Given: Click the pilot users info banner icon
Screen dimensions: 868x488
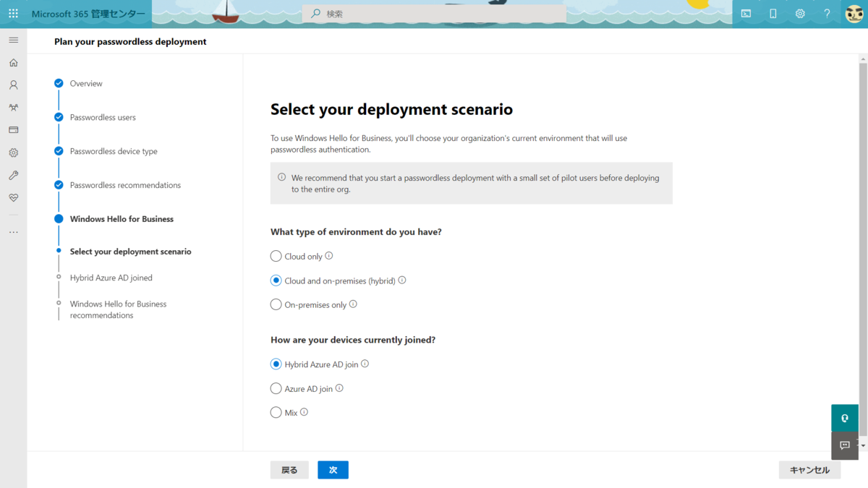Looking at the screenshot, I should click(x=281, y=177).
